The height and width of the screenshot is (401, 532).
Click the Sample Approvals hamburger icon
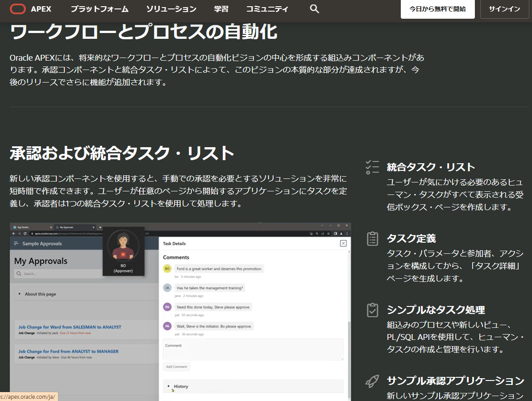16,244
